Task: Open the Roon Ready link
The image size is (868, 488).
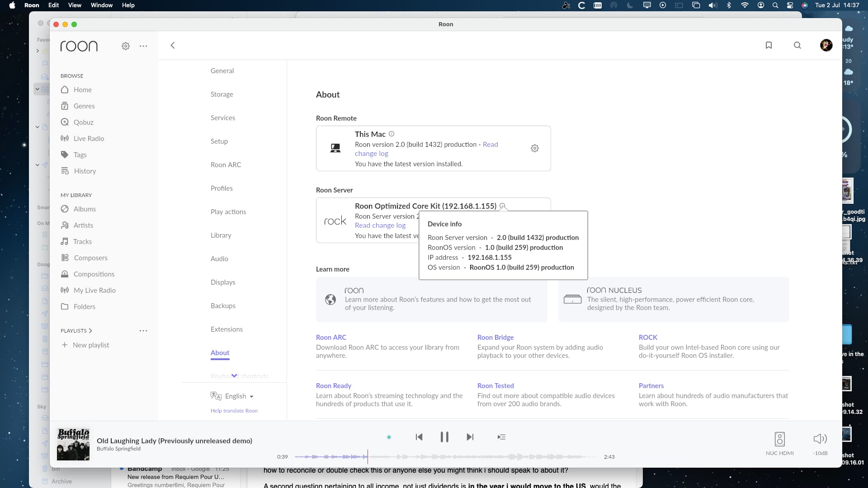Action: click(334, 385)
